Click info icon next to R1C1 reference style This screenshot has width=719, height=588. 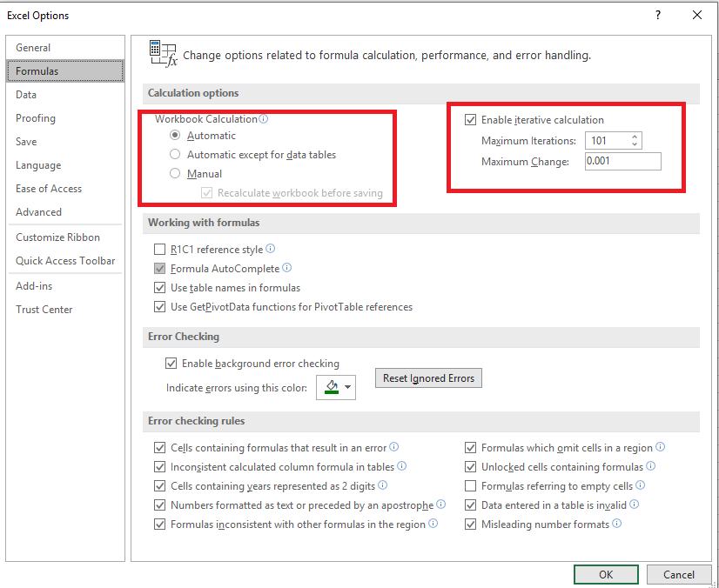(x=271, y=249)
